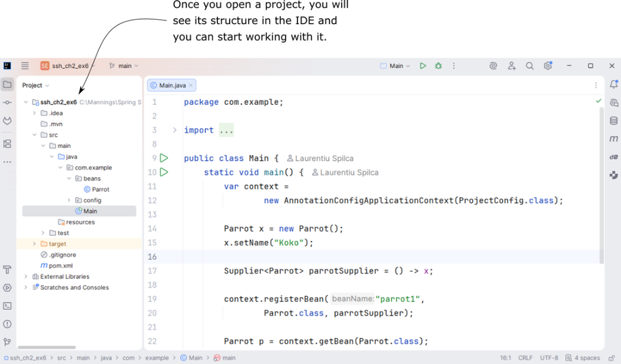Open the AI Assistant swirl icon in title bar

click(493, 66)
